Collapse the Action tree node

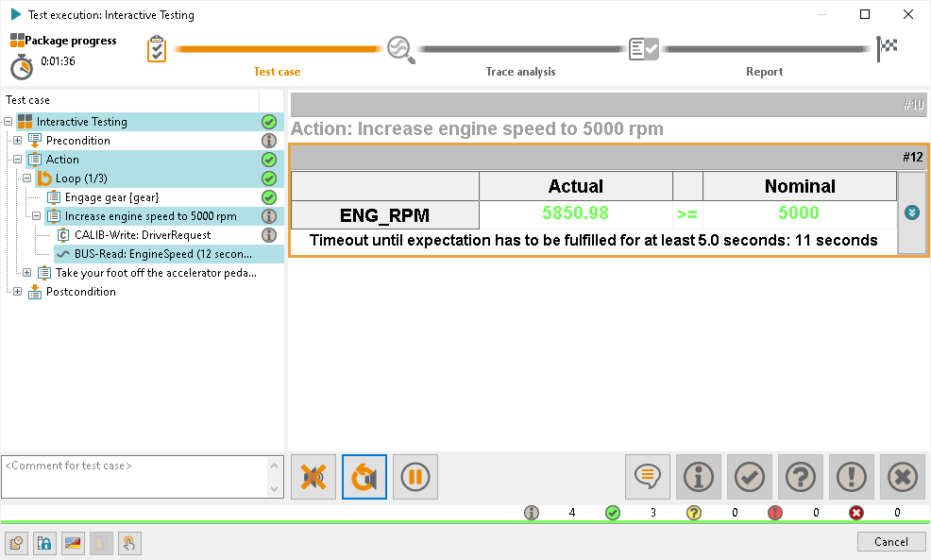pos(17,160)
